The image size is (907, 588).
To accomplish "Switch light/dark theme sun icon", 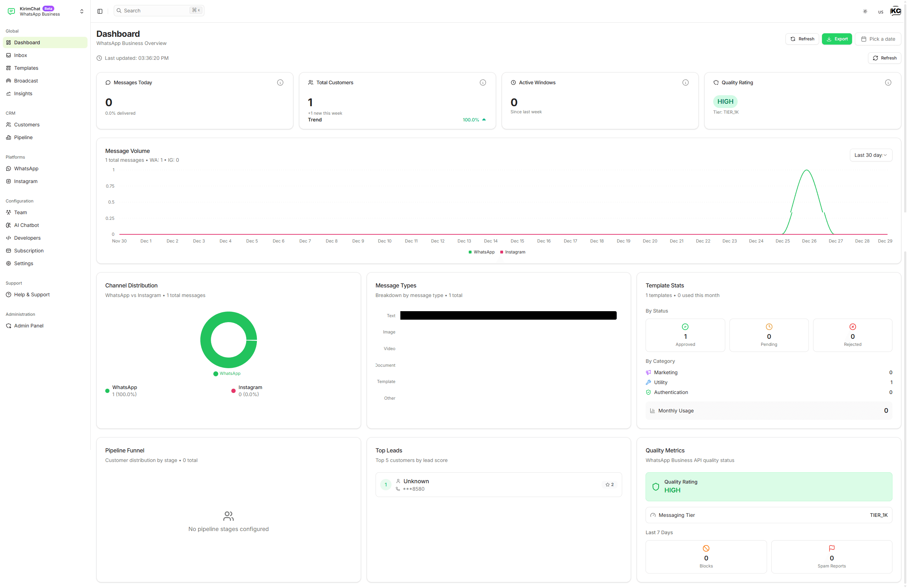I will tap(865, 11).
